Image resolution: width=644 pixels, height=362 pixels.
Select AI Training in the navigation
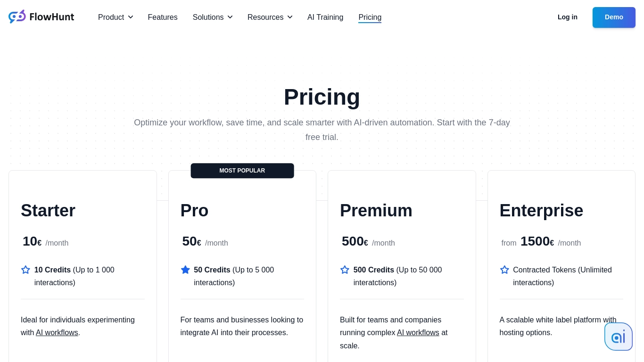point(325,17)
